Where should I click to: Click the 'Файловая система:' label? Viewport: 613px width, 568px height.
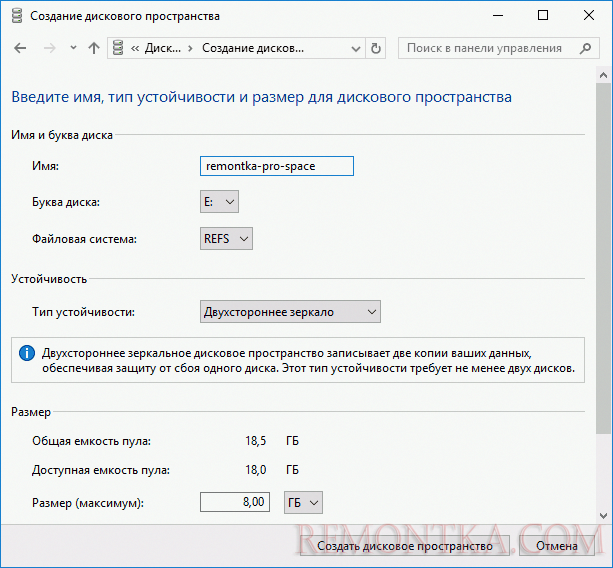point(84,239)
